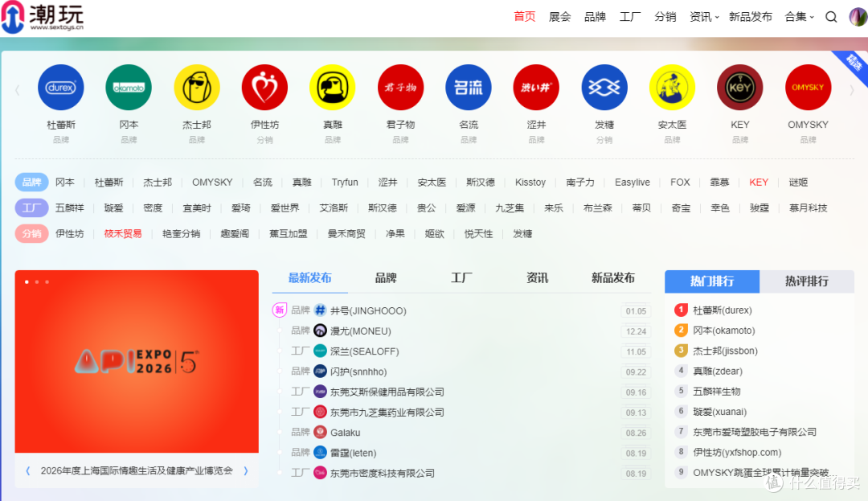Open the 安太医 yellow logo
The image size is (868, 501).
point(672,88)
